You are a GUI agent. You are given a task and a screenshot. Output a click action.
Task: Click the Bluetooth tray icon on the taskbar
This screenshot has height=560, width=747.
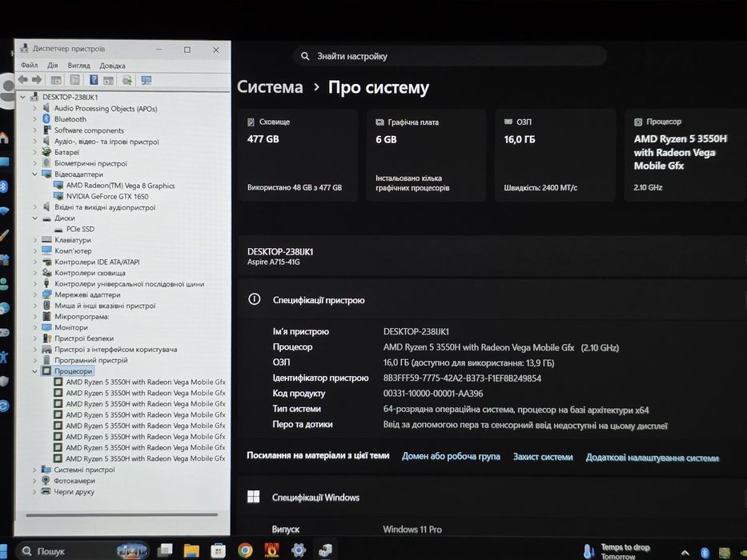[x=705, y=552]
